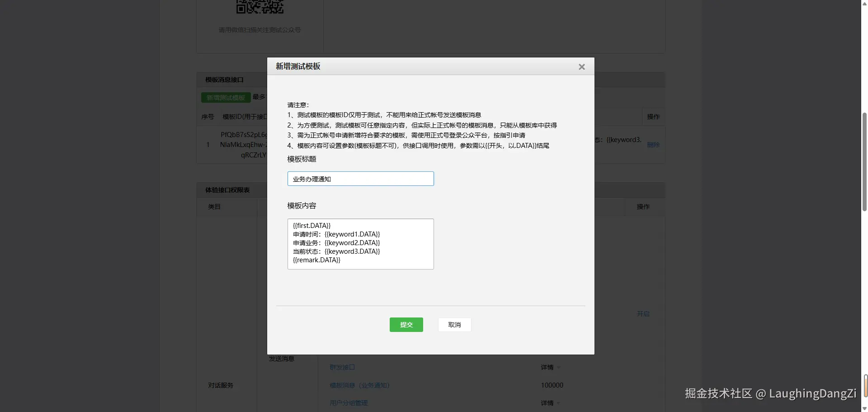
Task: Click the template ID text starting with PfQbB7sS2pL6
Action: click(x=244, y=145)
